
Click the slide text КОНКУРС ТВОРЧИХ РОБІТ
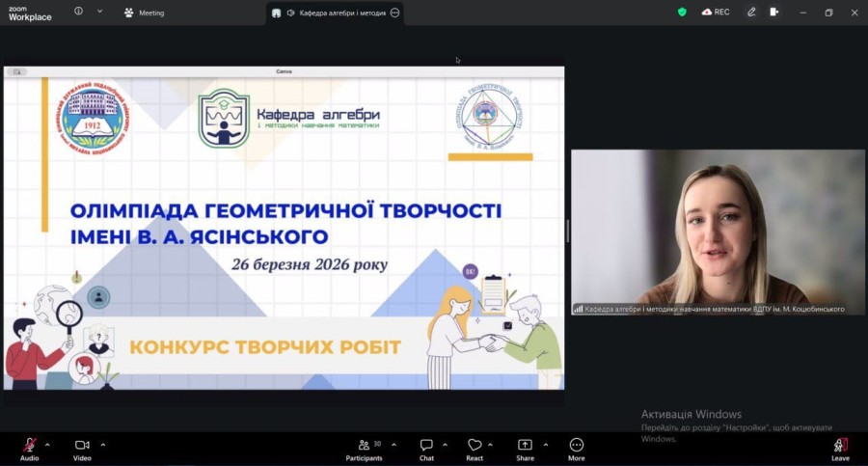coord(265,347)
